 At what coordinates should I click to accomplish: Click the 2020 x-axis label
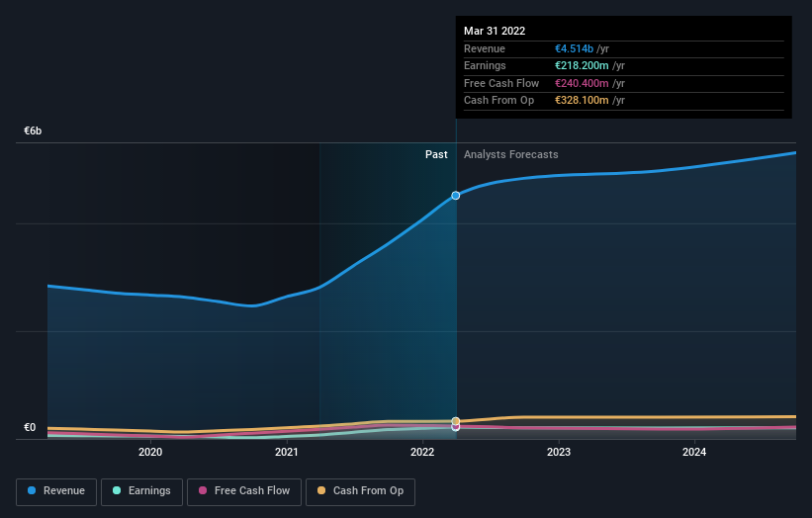click(150, 452)
